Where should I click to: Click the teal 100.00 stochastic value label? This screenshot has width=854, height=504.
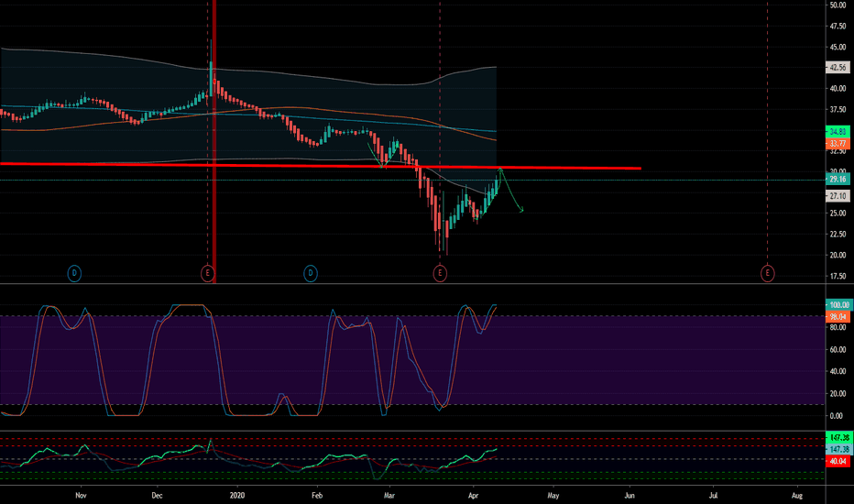(x=839, y=305)
